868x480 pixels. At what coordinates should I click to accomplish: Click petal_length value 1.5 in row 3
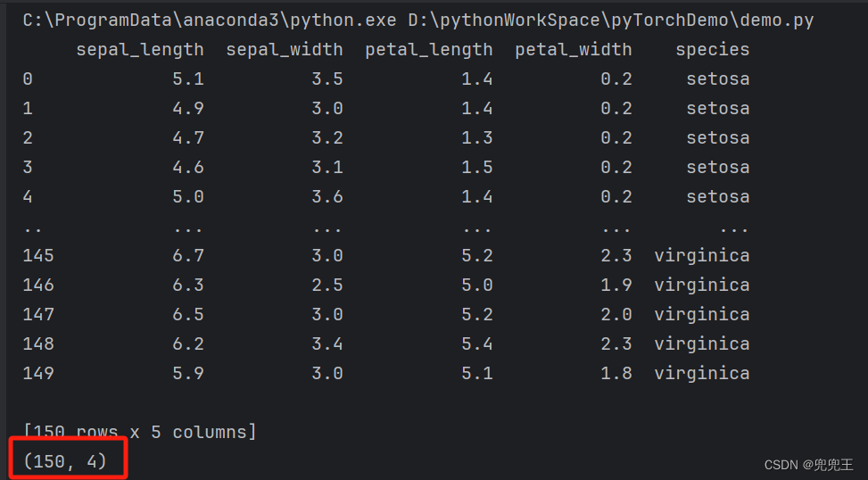pyautogui.click(x=477, y=167)
